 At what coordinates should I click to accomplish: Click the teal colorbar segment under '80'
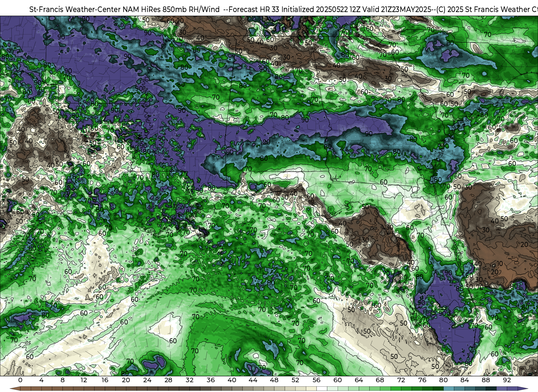pyautogui.click(x=449, y=389)
